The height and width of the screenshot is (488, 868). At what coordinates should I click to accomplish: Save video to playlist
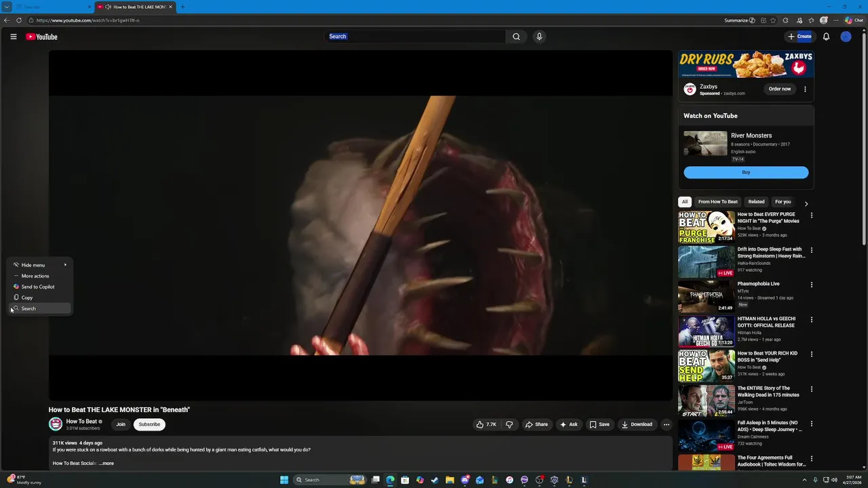tap(599, 424)
